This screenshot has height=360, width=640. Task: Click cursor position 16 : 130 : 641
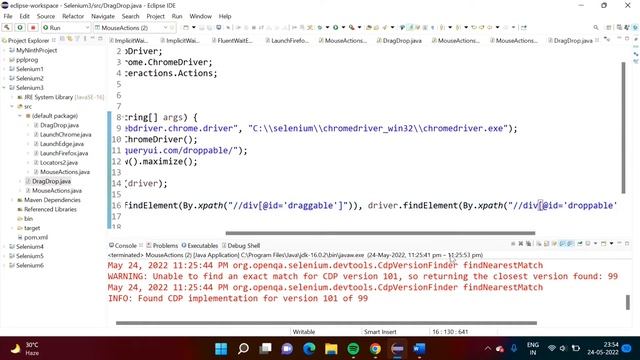[450, 332]
